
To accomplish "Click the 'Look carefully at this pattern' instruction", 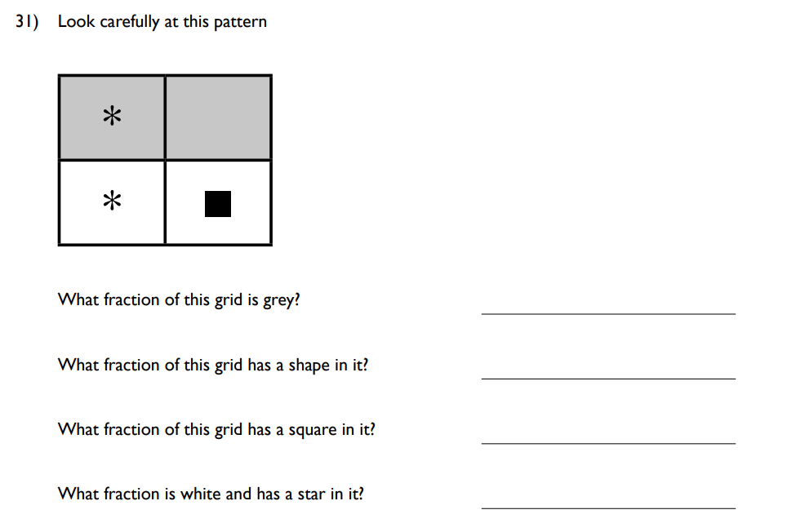I will click(x=162, y=22).
